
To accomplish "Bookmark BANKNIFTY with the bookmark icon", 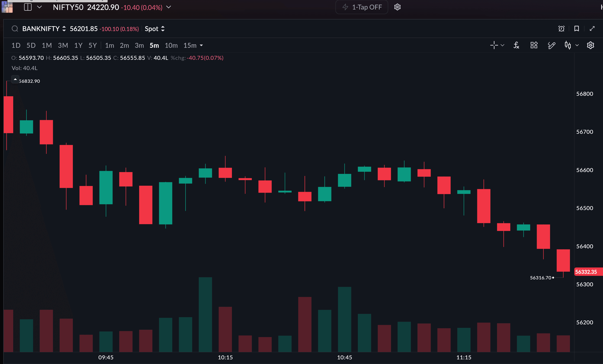I will click(x=577, y=29).
